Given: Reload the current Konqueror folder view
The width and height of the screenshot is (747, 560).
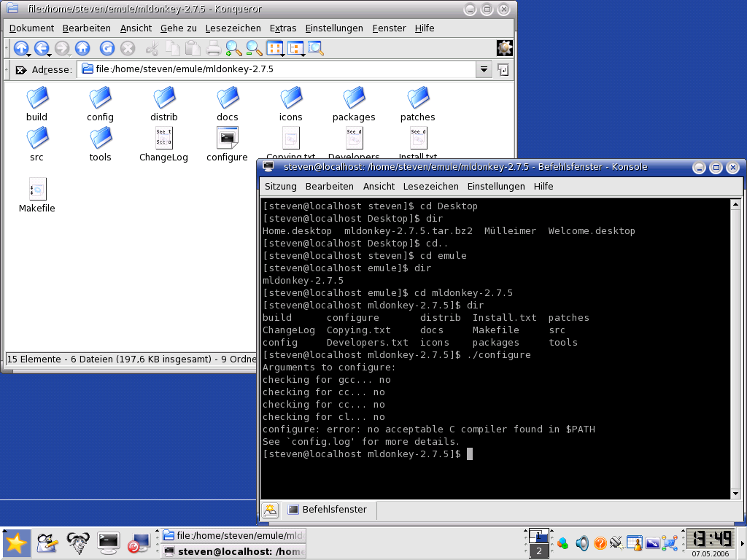Looking at the screenshot, I should pos(107,48).
